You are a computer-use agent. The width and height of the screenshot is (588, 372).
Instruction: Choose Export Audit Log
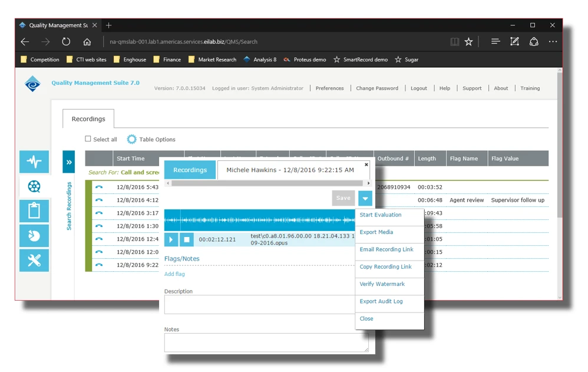point(381,301)
